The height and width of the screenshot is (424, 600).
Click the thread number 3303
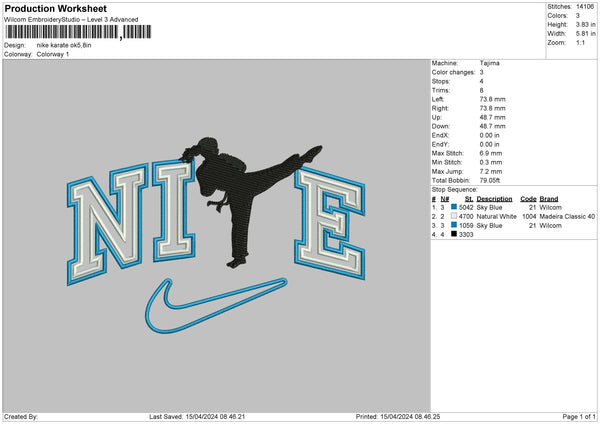466,235
